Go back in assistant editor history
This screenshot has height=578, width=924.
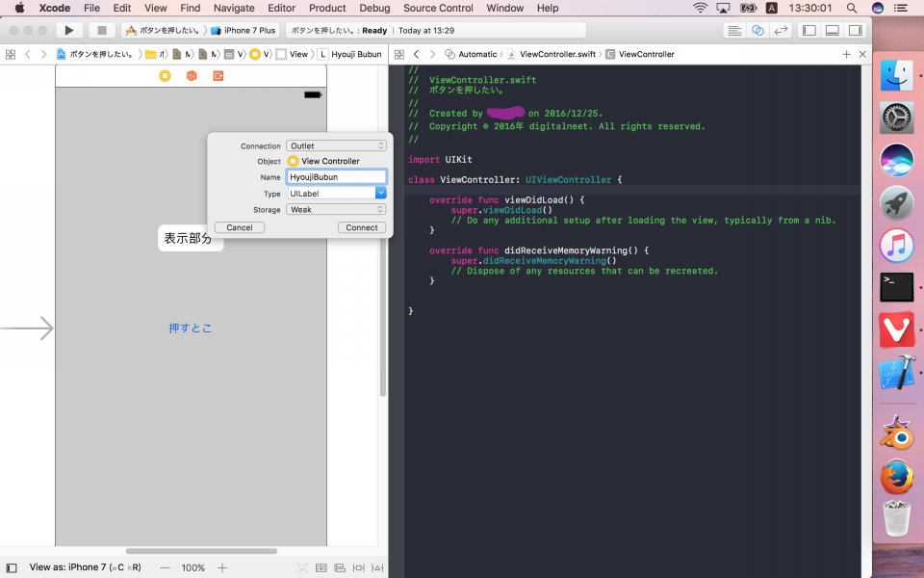coord(417,54)
